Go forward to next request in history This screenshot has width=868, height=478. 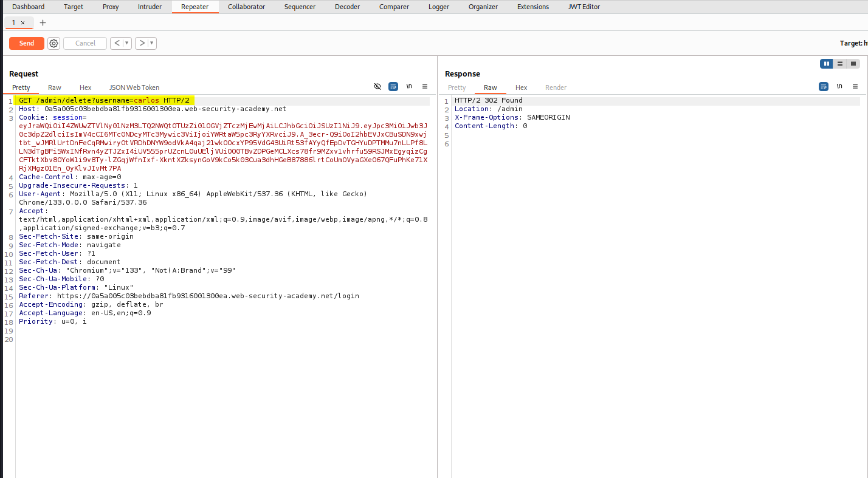[x=142, y=43]
